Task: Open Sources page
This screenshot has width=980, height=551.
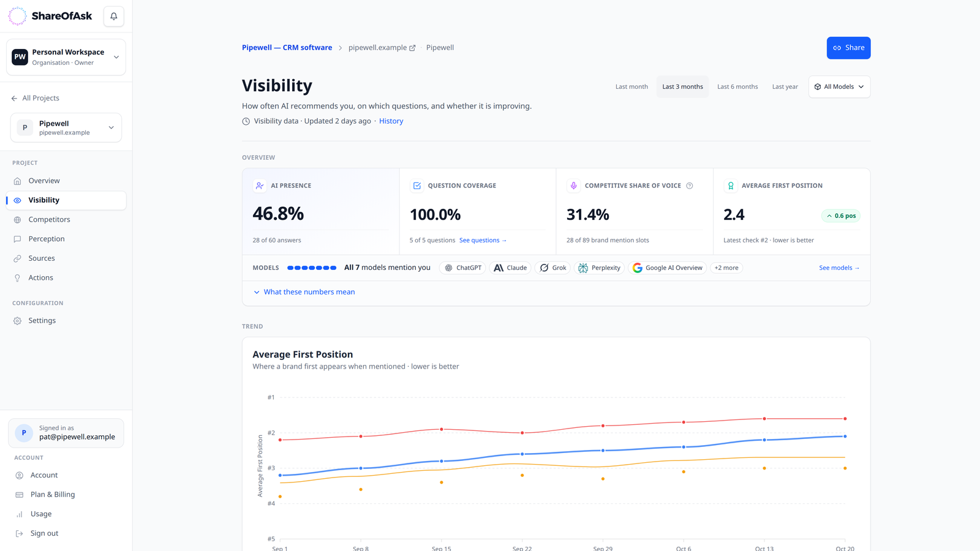Action: [66, 258]
